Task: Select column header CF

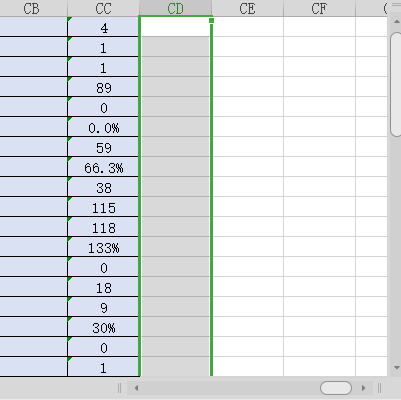Action: coord(319,8)
